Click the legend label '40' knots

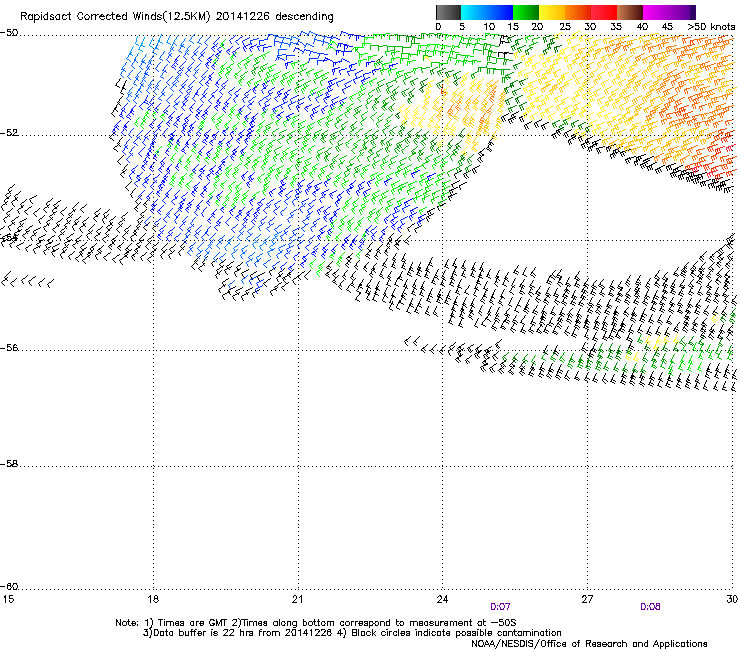642,27
